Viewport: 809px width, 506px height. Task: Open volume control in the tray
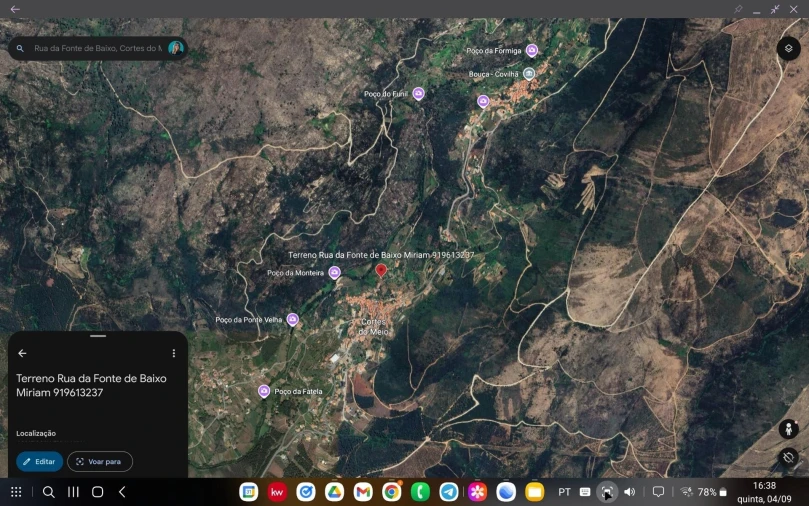click(x=629, y=492)
